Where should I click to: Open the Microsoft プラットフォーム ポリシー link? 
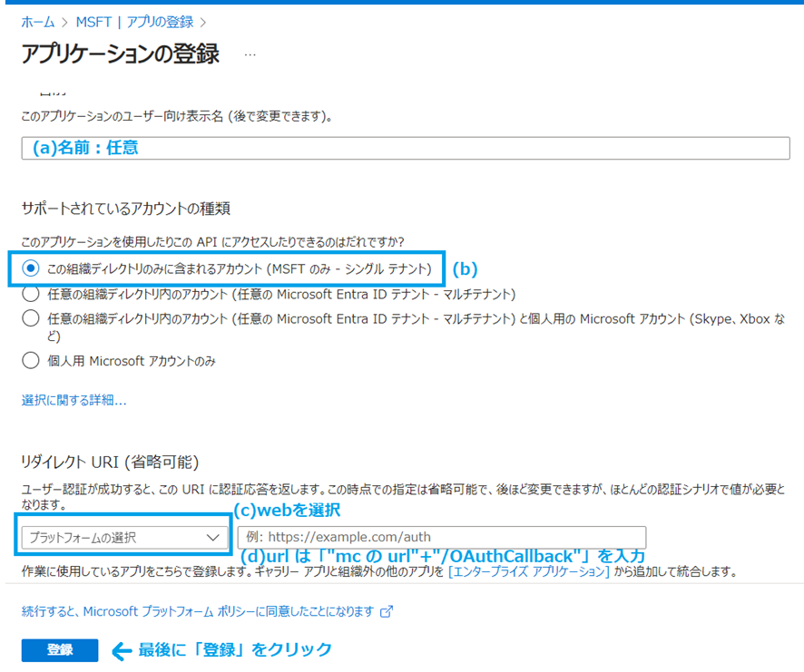(x=198, y=611)
